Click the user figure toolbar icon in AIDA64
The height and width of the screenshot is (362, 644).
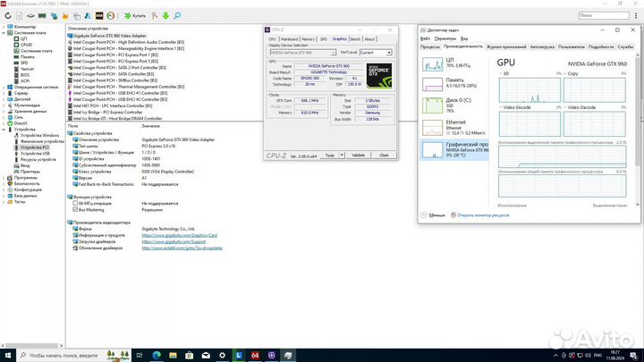(x=88, y=15)
